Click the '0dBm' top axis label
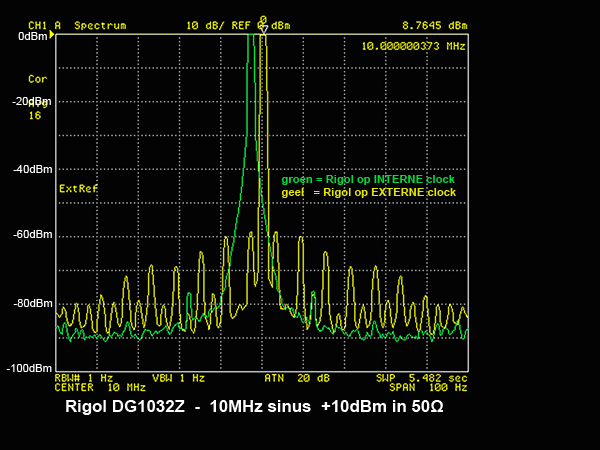 pyautogui.click(x=33, y=36)
